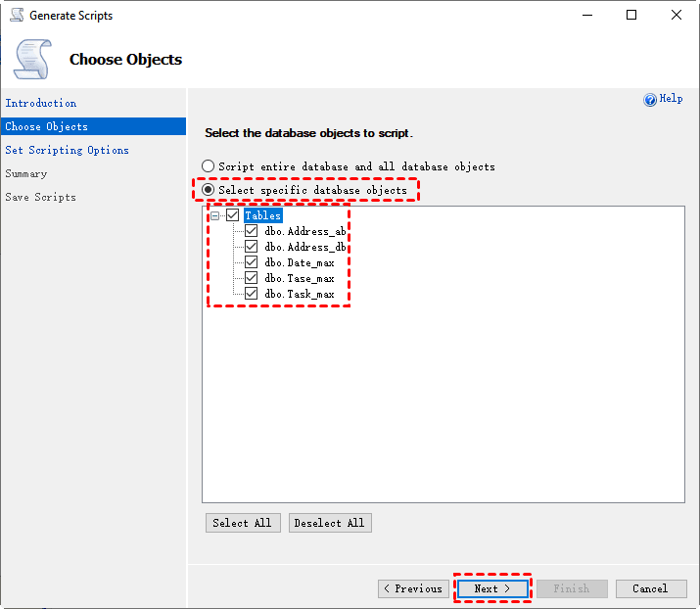Proceed with the Next button
The height and width of the screenshot is (609, 700).
point(492,588)
